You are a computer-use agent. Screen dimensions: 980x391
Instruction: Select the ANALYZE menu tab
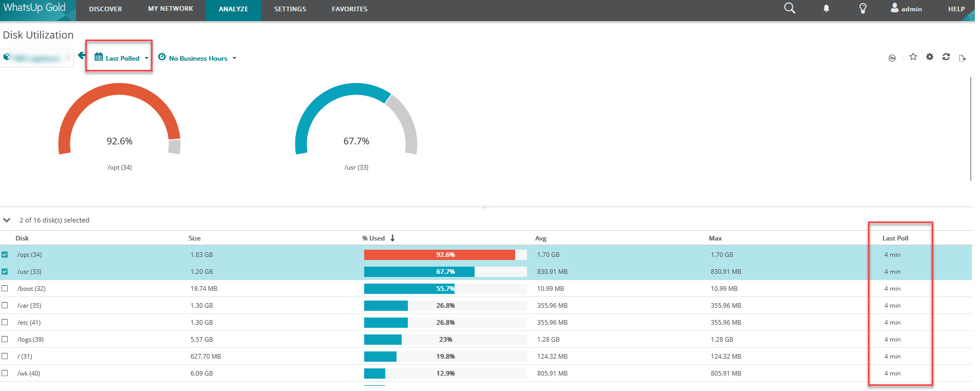click(x=233, y=9)
